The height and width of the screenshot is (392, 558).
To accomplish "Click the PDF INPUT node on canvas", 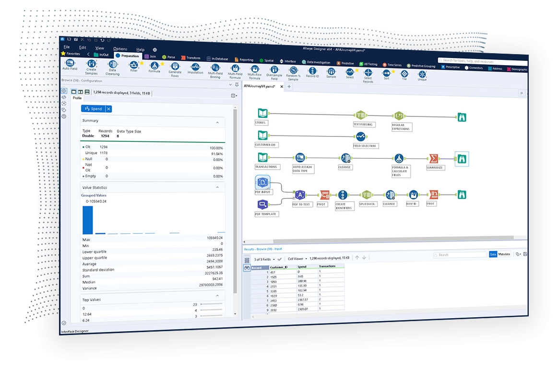I will click(x=262, y=182).
